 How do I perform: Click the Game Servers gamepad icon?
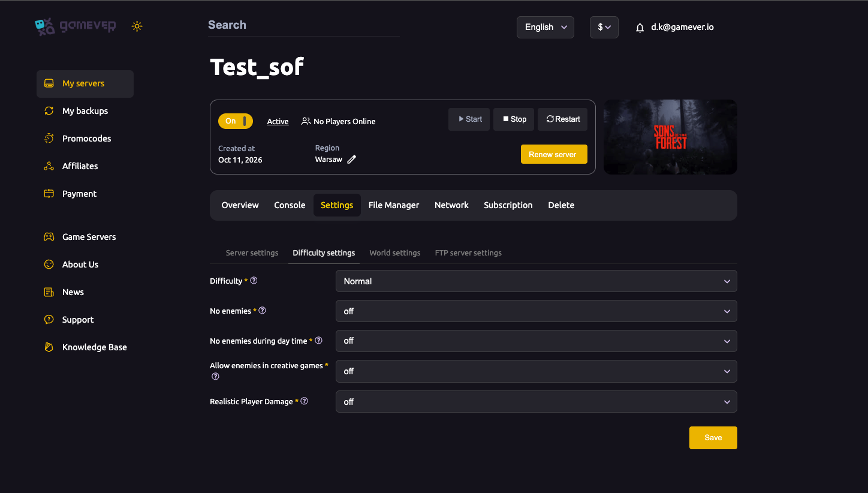pos(49,237)
